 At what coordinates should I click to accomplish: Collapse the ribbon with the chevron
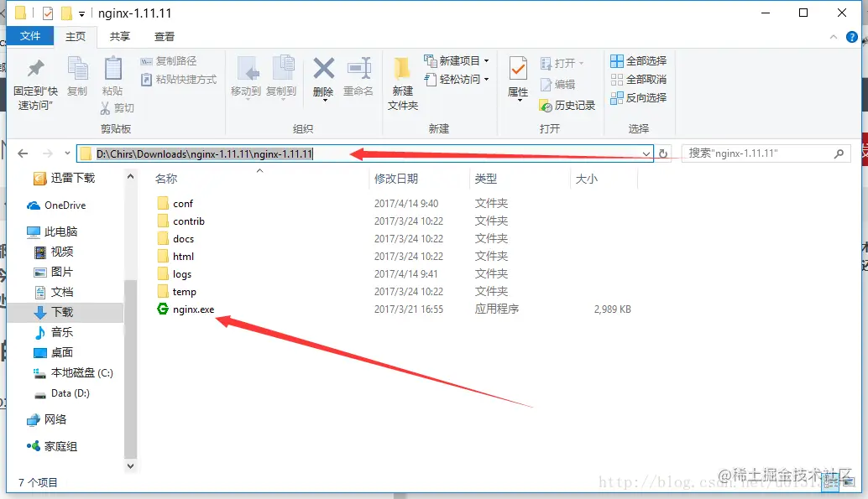[833, 37]
